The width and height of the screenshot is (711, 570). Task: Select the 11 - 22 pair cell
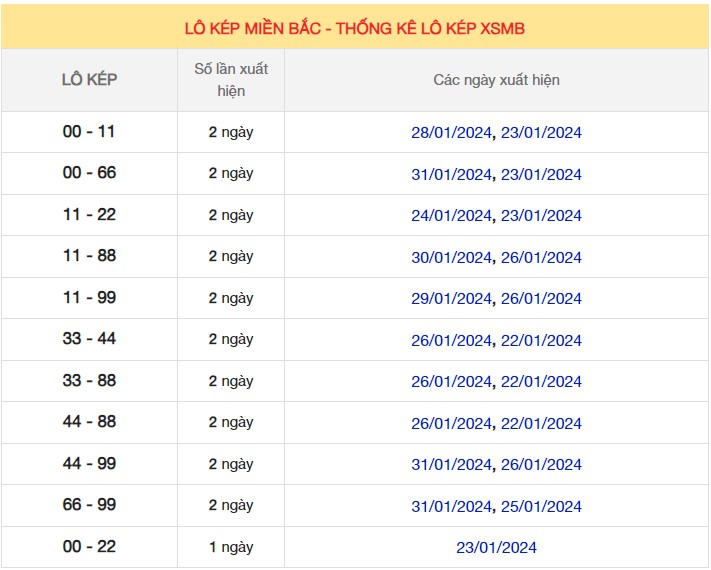tap(89, 215)
